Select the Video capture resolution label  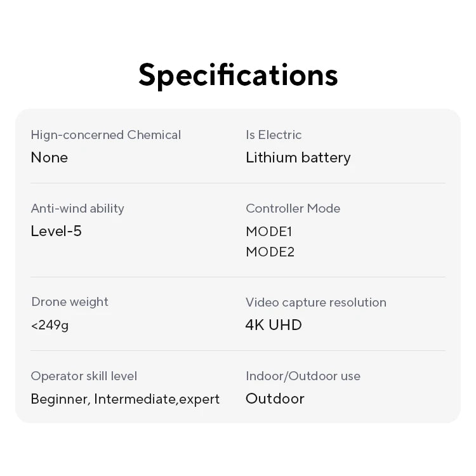tap(315, 303)
